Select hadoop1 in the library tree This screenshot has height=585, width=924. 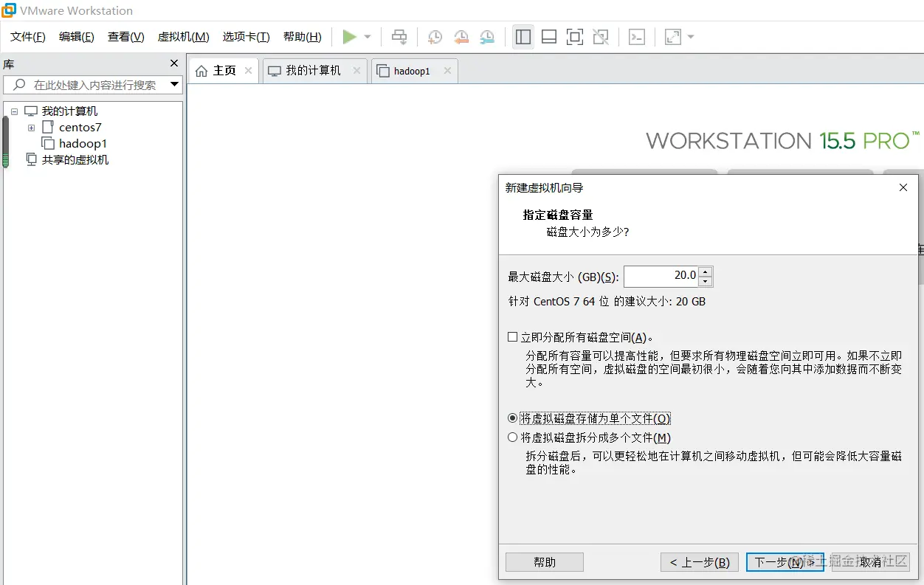(x=83, y=144)
